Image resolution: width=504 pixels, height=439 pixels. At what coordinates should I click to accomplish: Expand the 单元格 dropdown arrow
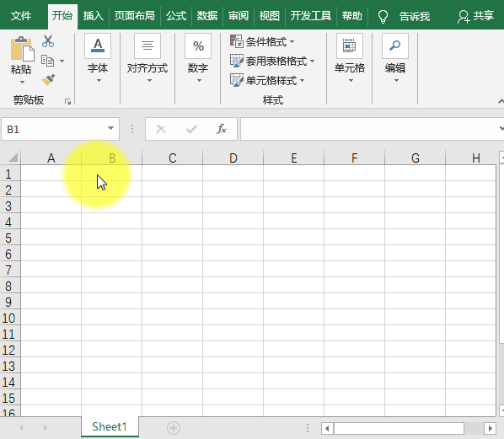click(x=351, y=81)
